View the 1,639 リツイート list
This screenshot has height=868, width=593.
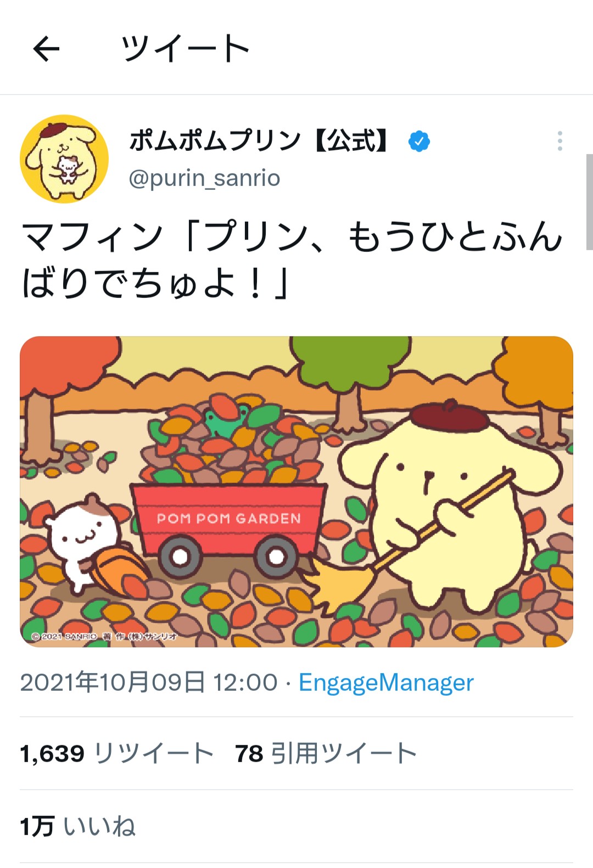(x=117, y=753)
